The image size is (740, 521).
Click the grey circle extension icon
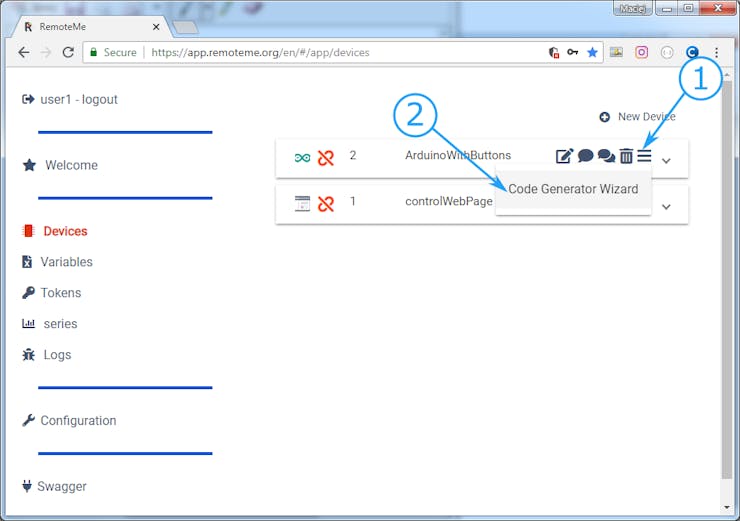(667, 52)
